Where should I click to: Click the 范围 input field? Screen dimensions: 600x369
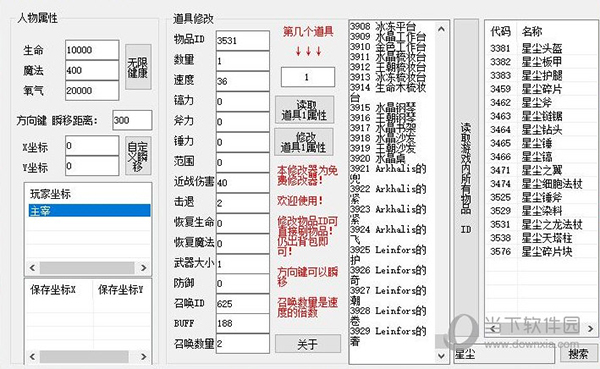243,162
